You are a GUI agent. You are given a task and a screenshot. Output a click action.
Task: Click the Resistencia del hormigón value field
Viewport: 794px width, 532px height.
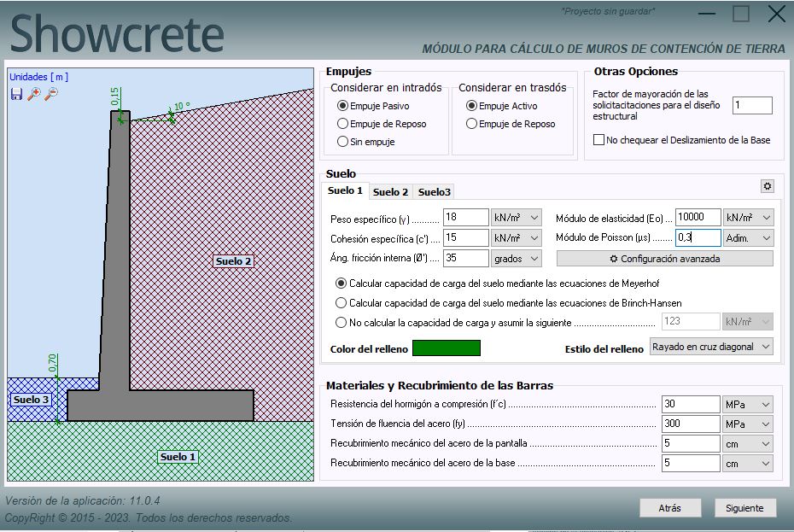(x=690, y=404)
